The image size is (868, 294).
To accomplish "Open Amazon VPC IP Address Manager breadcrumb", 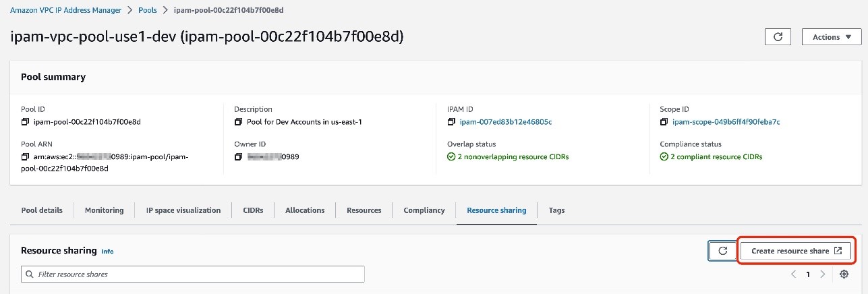I will 65,10.
